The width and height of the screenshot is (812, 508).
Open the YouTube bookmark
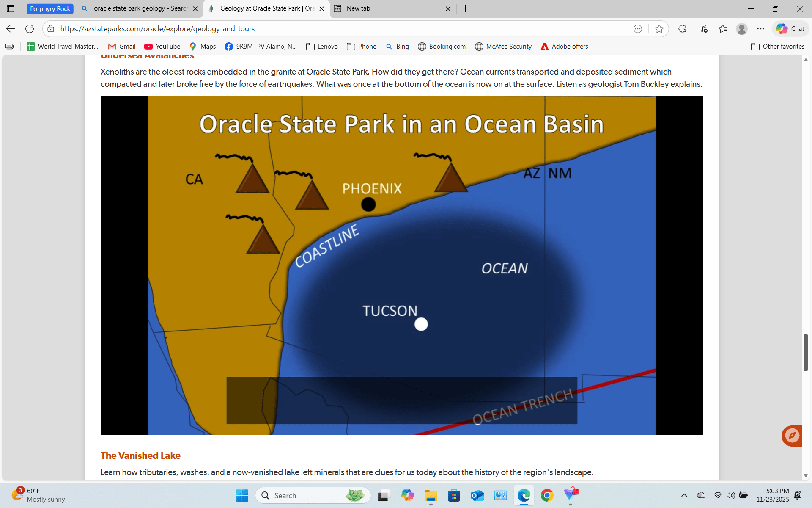pyautogui.click(x=162, y=47)
